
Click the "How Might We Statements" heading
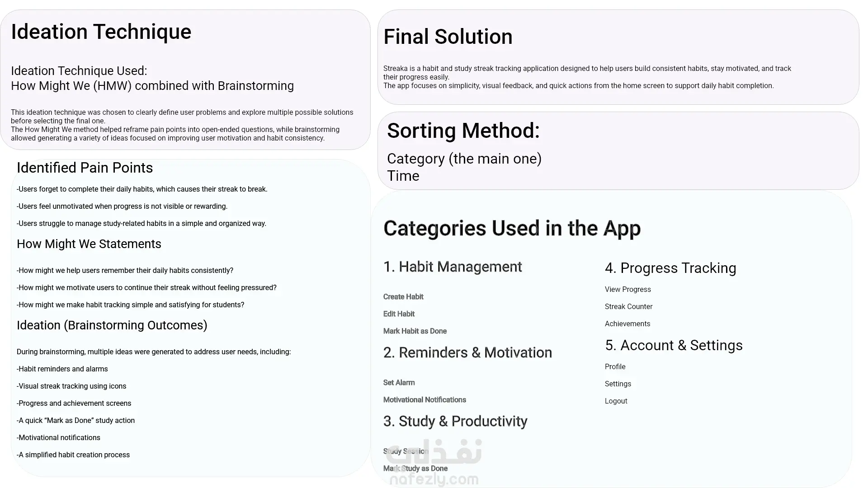pyautogui.click(x=89, y=244)
